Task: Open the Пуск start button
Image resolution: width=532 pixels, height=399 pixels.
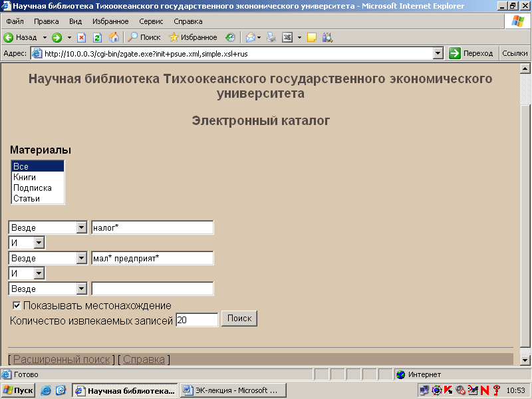Action: pos(19,390)
